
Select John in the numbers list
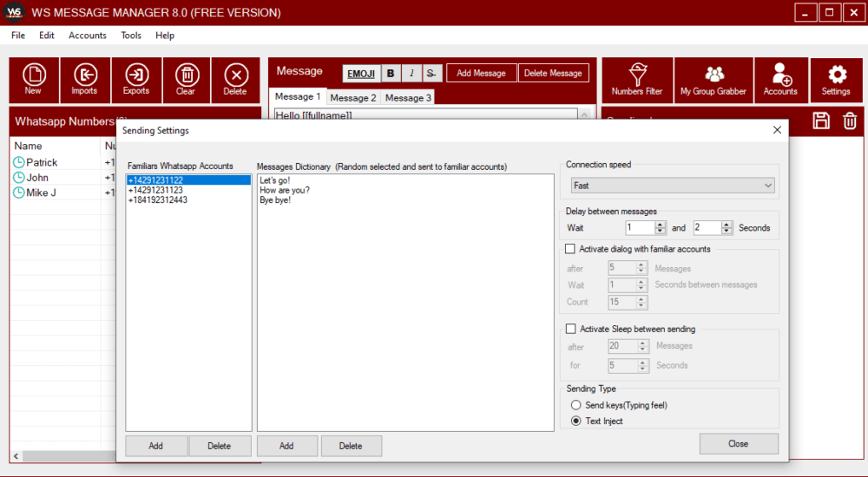tap(37, 177)
